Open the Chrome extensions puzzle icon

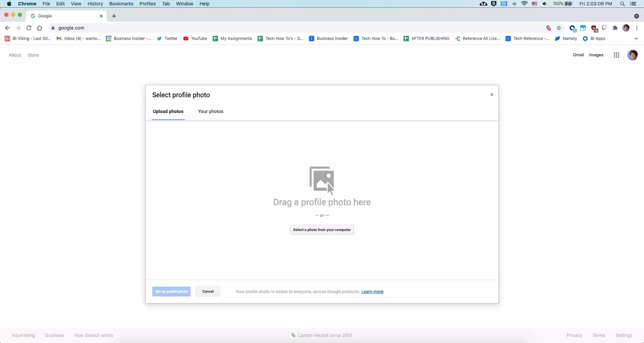(615, 28)
